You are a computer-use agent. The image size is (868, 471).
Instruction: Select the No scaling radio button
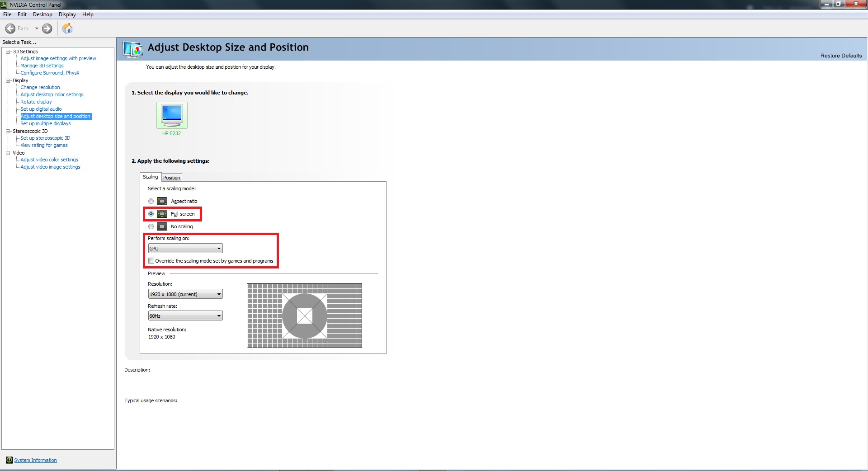click(151, 226)
